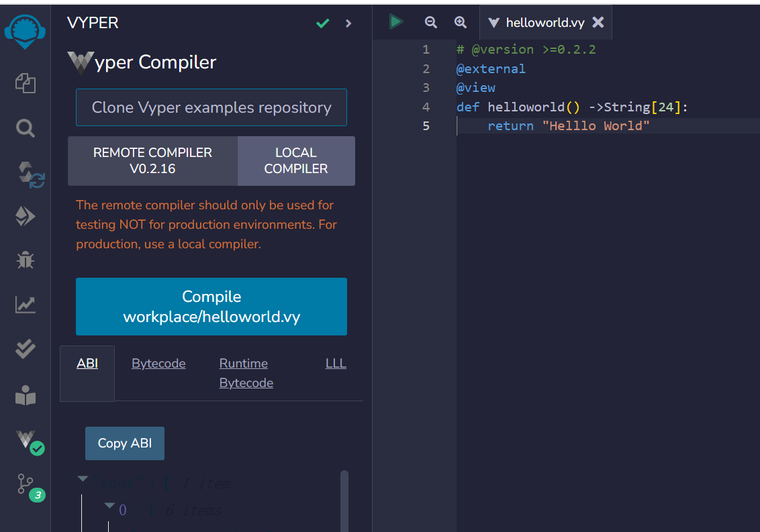This screenshot has width=760, height=532.
Task: Click the remote compiler warning text
Action: click(x=207, y=224)
